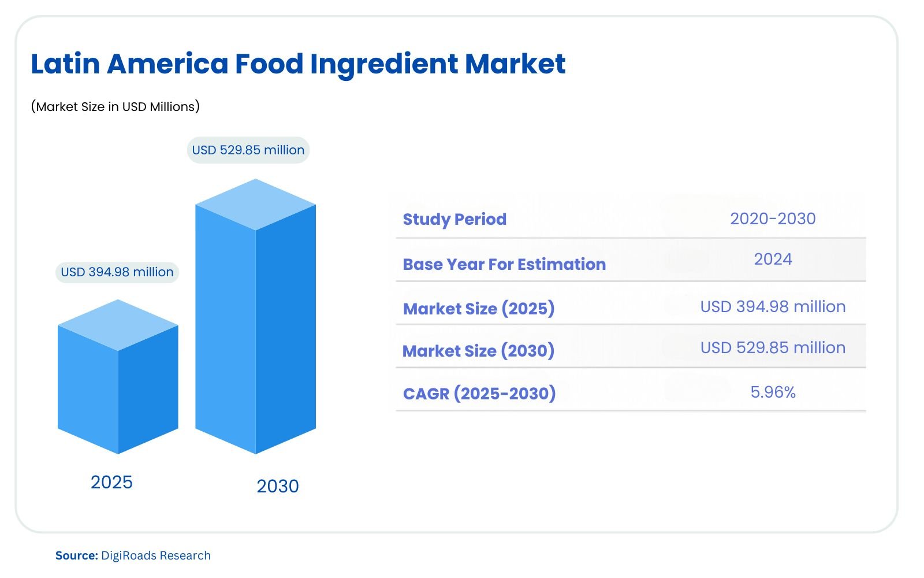Screen dimensions: 924x578
Task: Click the 5.96% CAGR value
Action: click(773, 392)
